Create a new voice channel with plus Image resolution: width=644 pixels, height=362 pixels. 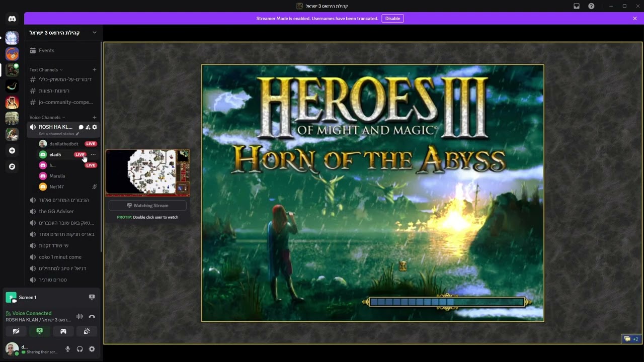95,118
